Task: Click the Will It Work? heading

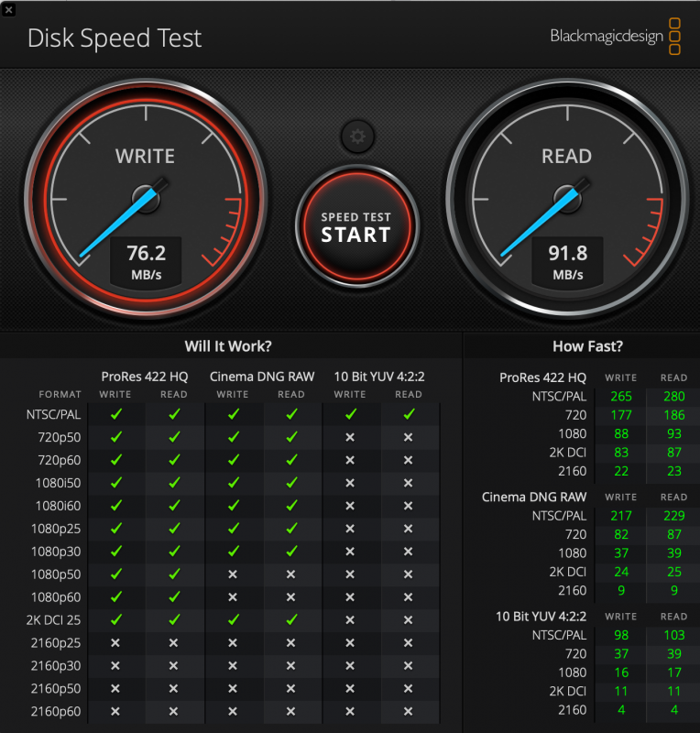Action: tap(228, 346)
